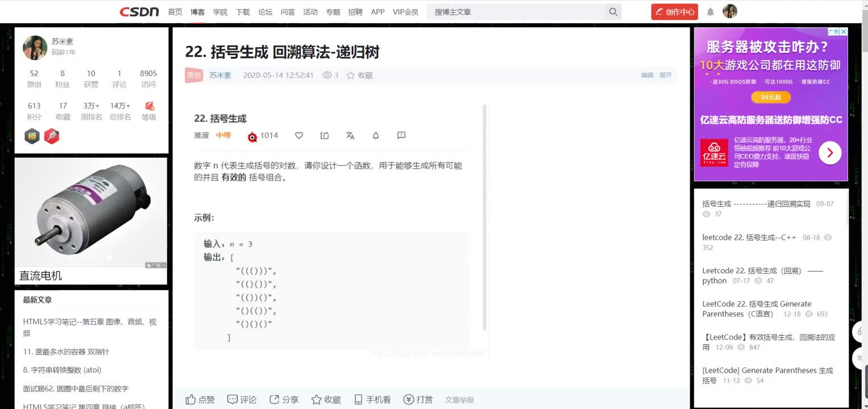Toggle the 等级 level badge in profile stats

pyautogui.click(x=149, y=110)
